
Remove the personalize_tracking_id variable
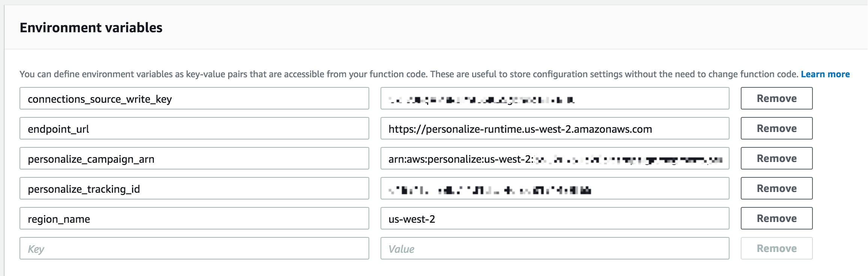click(776, 189)
